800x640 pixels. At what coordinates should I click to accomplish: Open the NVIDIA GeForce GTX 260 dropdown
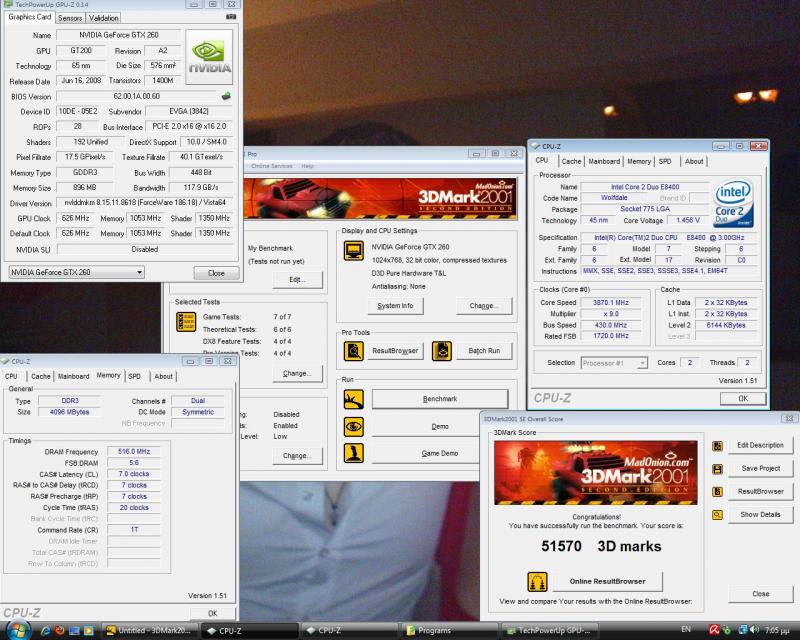77,273
